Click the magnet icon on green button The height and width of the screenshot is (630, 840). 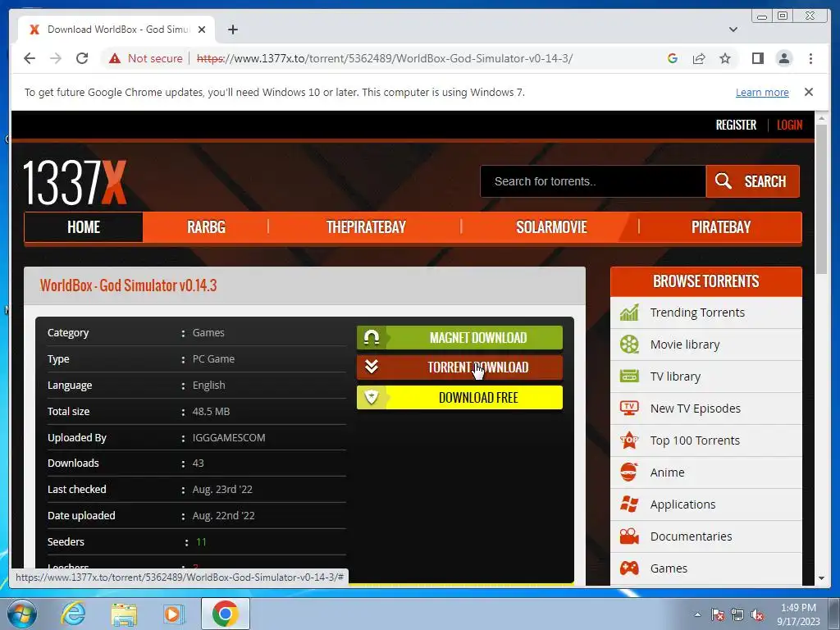372,337
